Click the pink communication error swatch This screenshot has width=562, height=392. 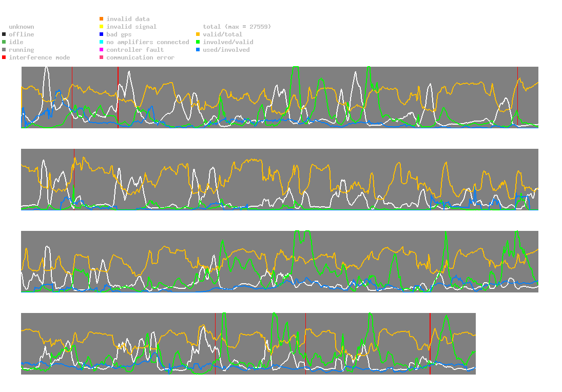[102, 57]
